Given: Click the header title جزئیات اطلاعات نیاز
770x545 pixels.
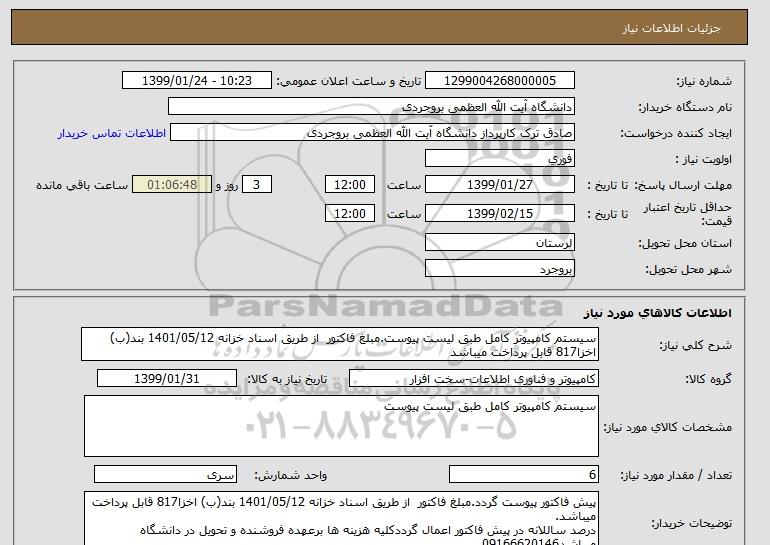Looking at the screenshot, I should [671, 28].
